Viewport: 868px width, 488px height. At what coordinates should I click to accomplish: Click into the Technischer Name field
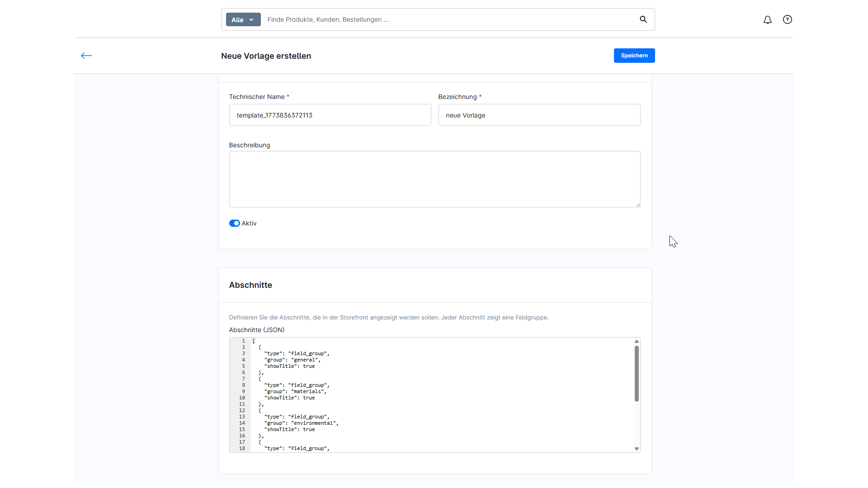pyautogui.click(x=330, y=115)
